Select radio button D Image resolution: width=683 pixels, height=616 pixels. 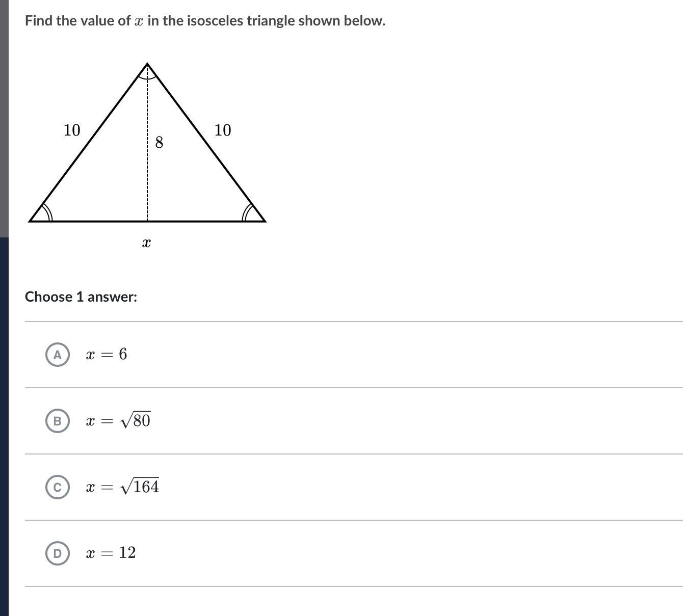pos(58,553)
